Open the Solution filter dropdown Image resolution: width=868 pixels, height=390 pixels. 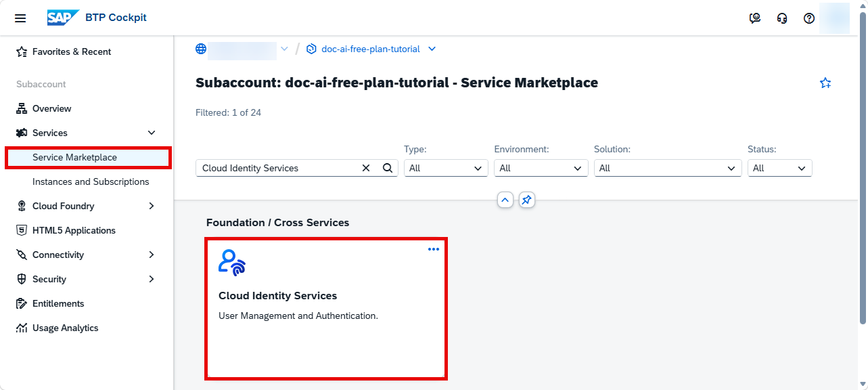[668, 168]
